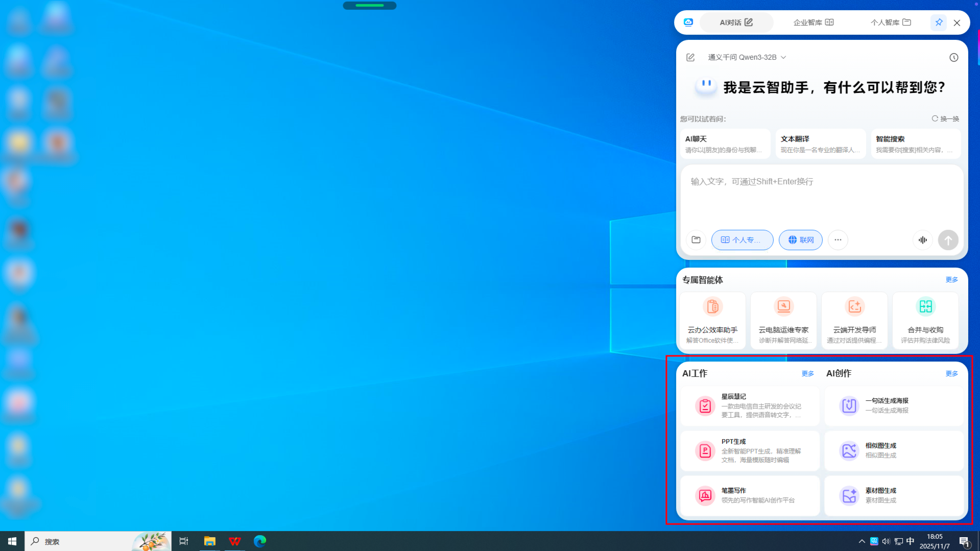Expand 更多 in the 专属智能体 section
980x551 pixels.
(x=951, y=280)
